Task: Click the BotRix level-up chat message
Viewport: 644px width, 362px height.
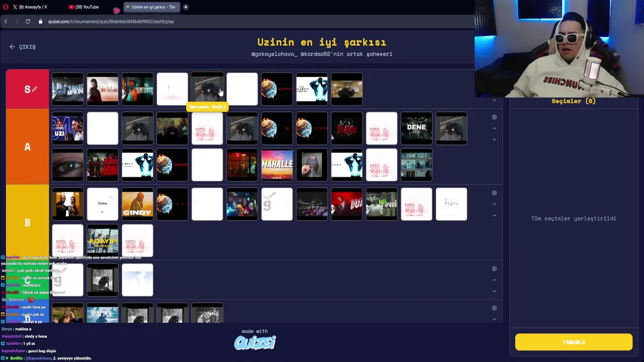Action: 46,358
